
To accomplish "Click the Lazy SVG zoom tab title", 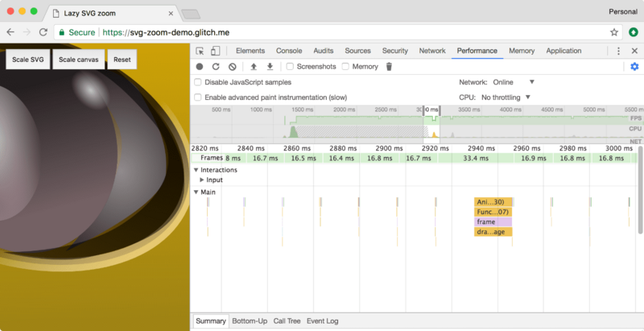I will coord(89,14).
